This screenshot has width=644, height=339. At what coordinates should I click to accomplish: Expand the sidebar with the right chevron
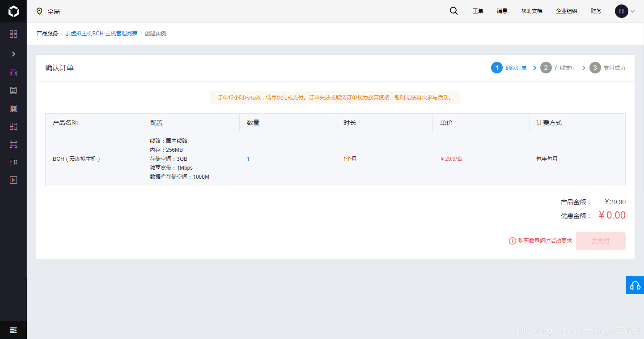pyautogui.click(x=13, y=54)
